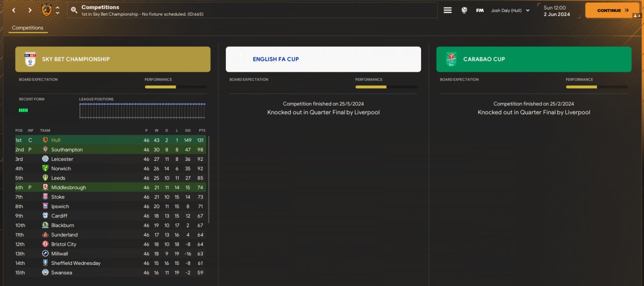
Task: Sort table by TEAM column header
Action: point(45,131)
